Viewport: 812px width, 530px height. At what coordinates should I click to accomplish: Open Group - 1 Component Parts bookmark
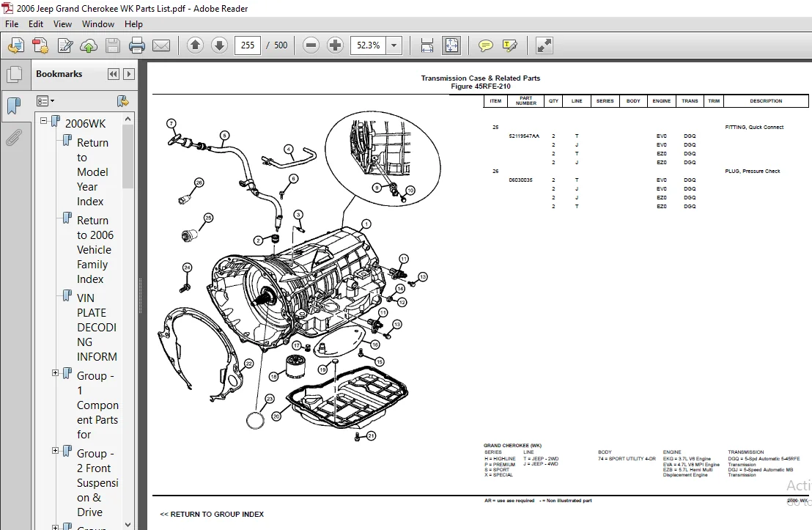[x=97, y=405]
